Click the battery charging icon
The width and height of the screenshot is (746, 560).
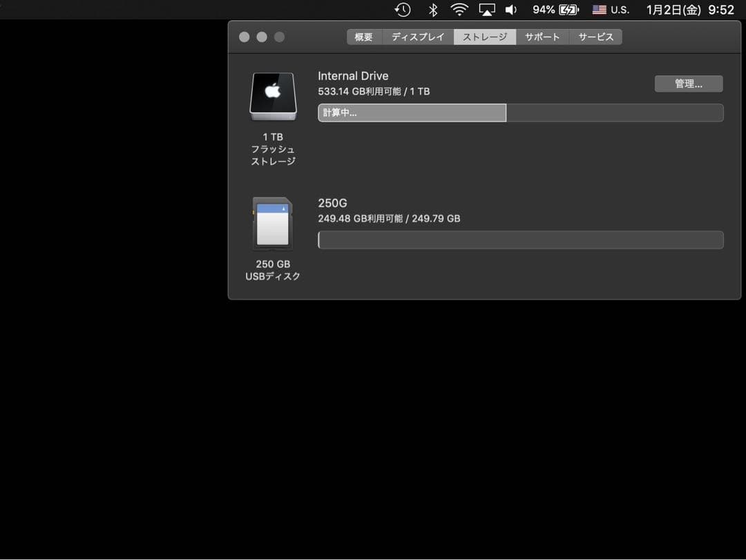(x=569, y=10)
